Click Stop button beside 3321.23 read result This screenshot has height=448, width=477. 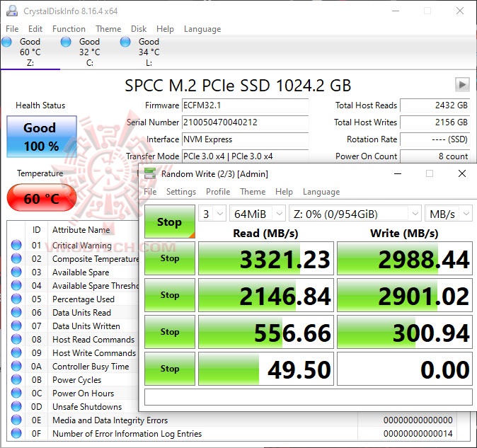tap(170, 258)
